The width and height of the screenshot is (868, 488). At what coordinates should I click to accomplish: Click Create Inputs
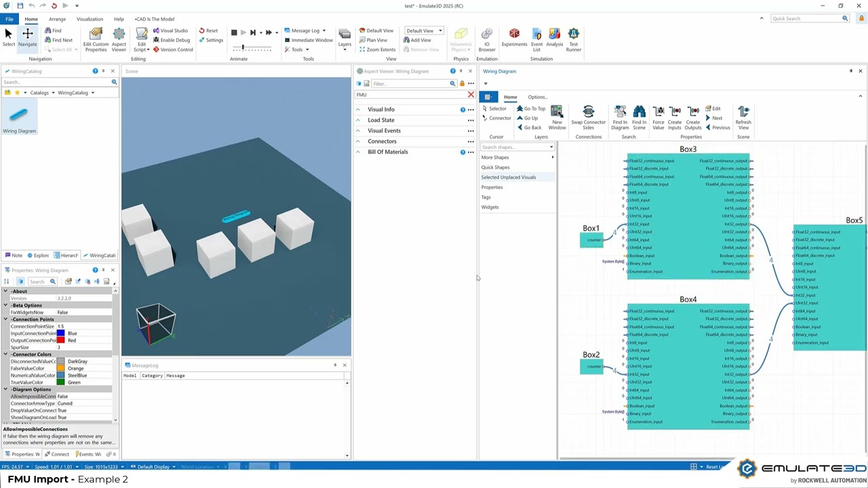675,117
